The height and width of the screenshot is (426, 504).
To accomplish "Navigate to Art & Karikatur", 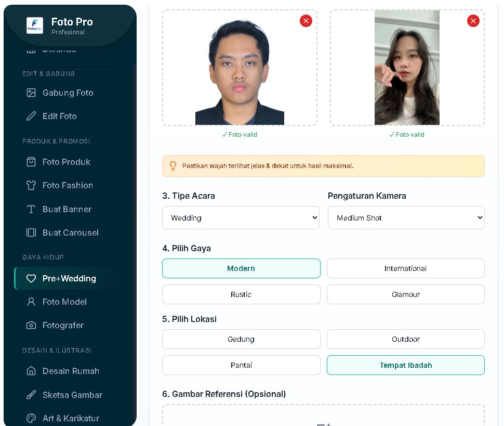I will pyautogui.click(x=69, y=418).
